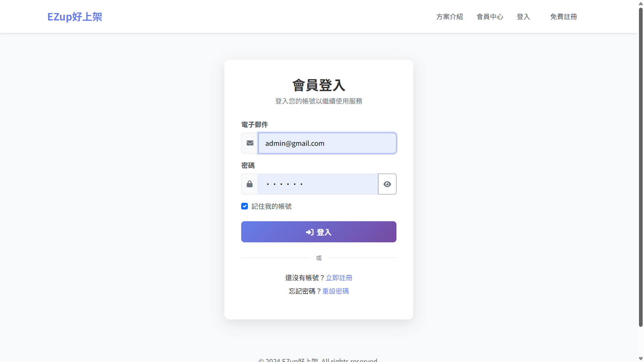Click the scrollbar down arrow

(x=641, y=359)
